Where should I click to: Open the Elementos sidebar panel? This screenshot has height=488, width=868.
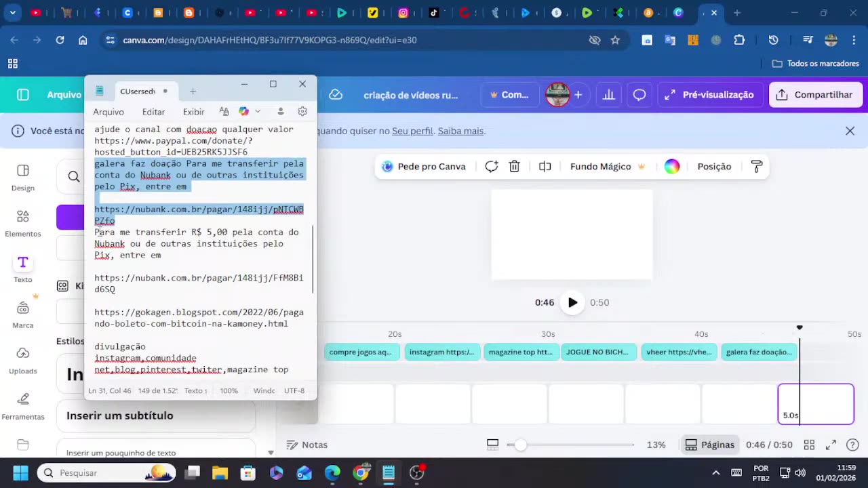click(23, 224)
